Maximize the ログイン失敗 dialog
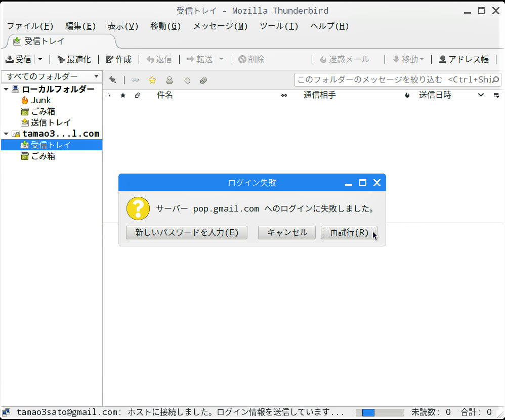This screenshot has height=420, width=505. (363, 183)
